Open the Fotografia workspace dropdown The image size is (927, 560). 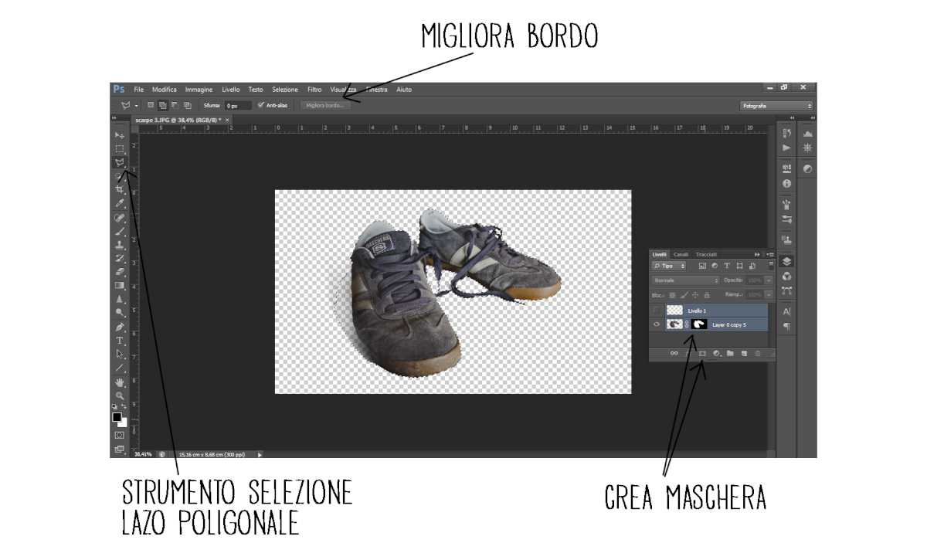[776, 105]
